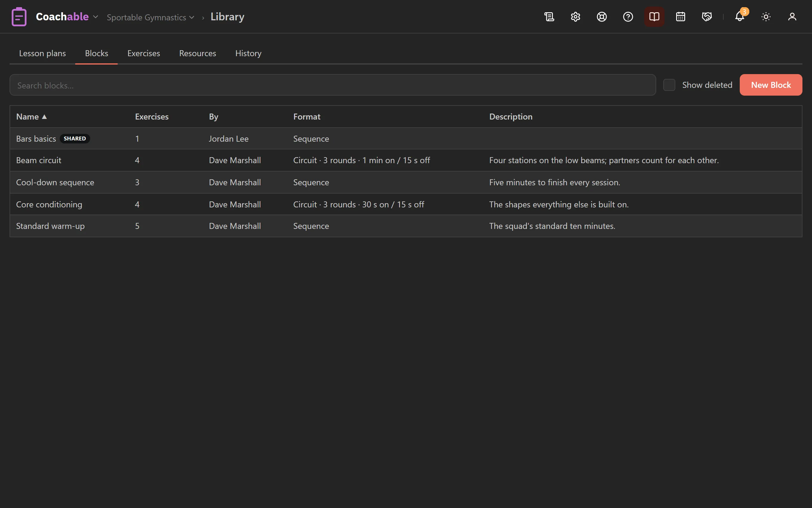The height and width of the screenshot is (508, 812).
Task: Sort by the Exercises column header
Action: 152,117
